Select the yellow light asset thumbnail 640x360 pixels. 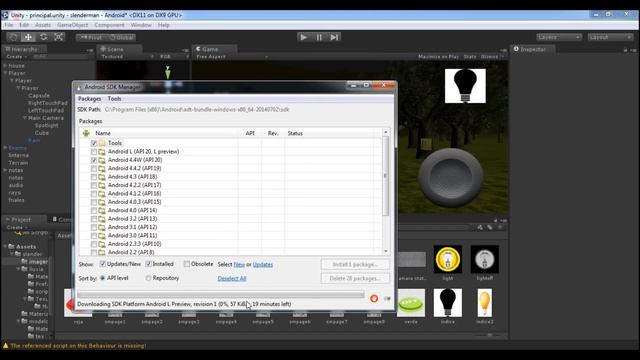tap(448, 259)
